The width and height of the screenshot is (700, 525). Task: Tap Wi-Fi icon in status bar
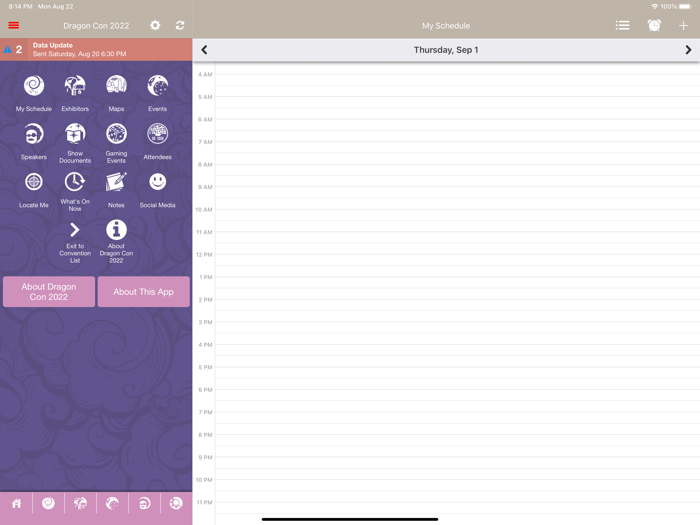tap(654, 6)
